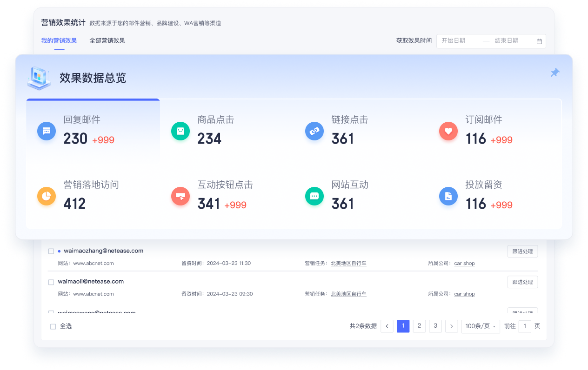
Task: Check the box beside waimaoli@netease.com
Action: [51, 281]
